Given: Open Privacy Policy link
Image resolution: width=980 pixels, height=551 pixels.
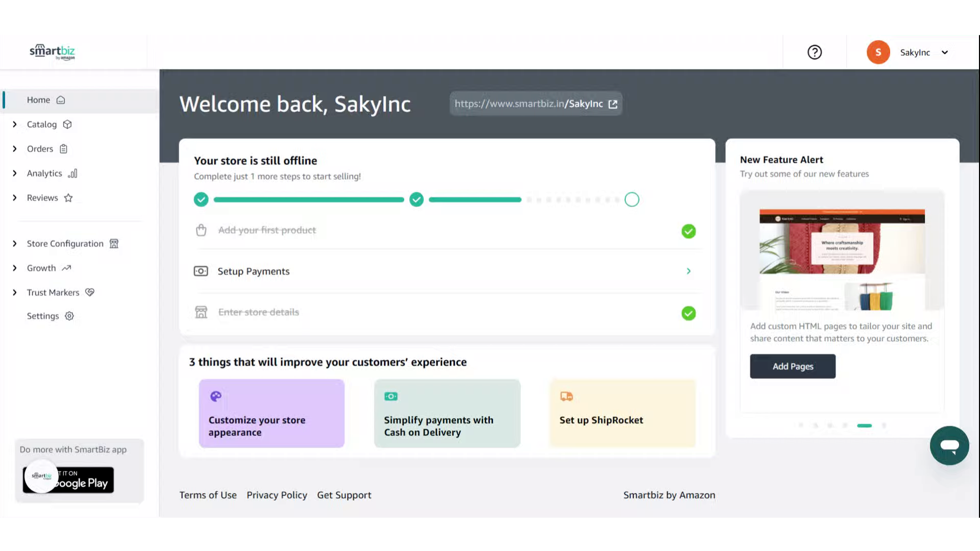Looking at the screenshot, I should point(277,495).
